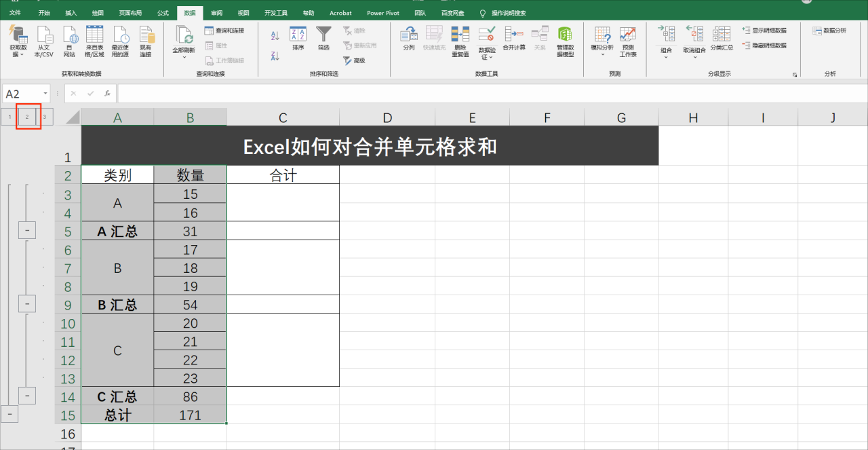
Task: Click the select-all corner triangle
Action: tap(72, 117)
